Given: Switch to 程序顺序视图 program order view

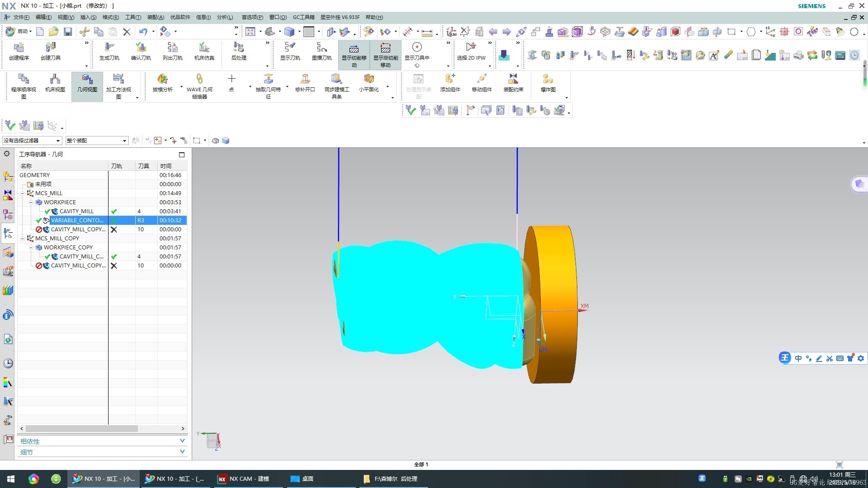Looking at the screenshot, I should pyautogui.click(x=24, y=86).
